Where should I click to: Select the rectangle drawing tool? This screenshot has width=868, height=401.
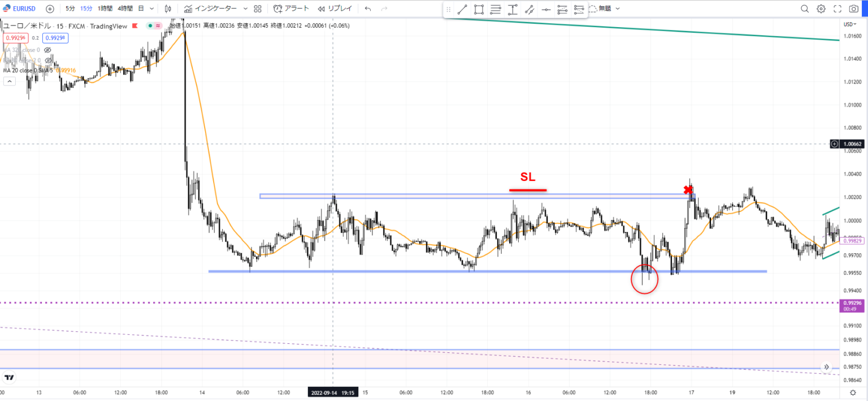coord(479,9)
